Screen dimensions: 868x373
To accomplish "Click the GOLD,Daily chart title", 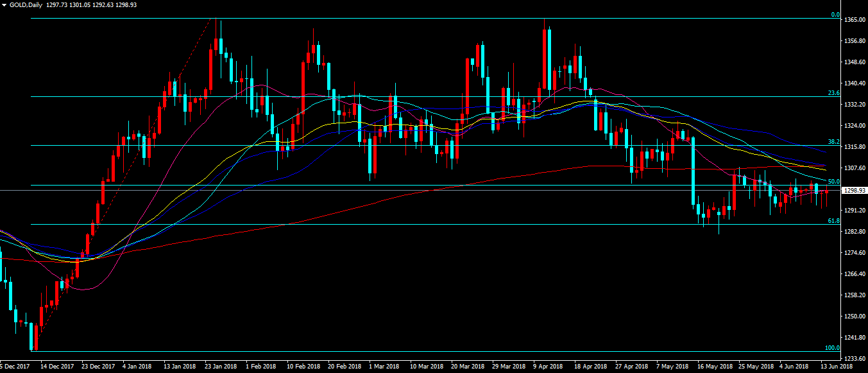I will (27, 4).
